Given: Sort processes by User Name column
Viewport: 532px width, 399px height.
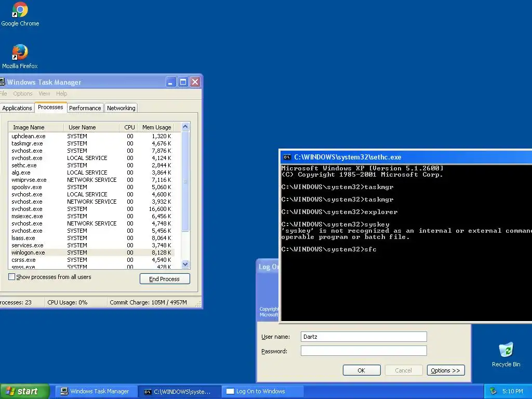Looking at the screenshot, I should 91,127.
